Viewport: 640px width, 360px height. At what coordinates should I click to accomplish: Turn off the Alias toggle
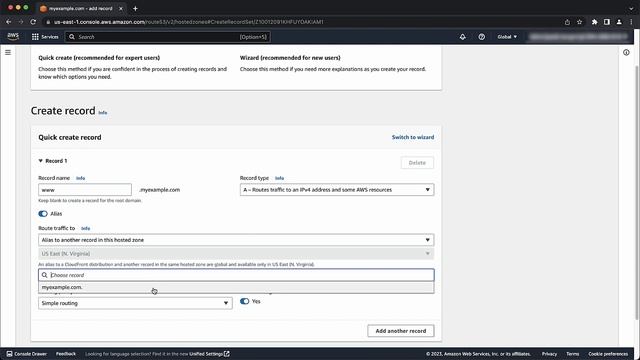coord(43,213)
